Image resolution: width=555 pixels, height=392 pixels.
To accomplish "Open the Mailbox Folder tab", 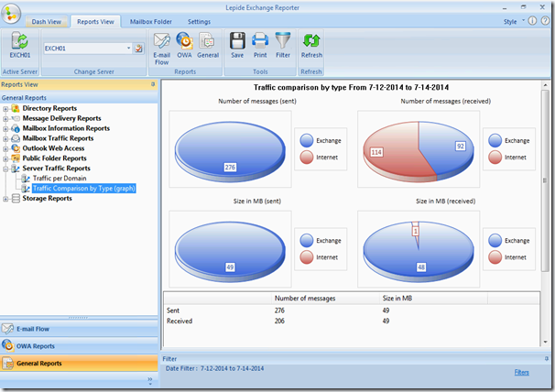I will click(151, 22).
